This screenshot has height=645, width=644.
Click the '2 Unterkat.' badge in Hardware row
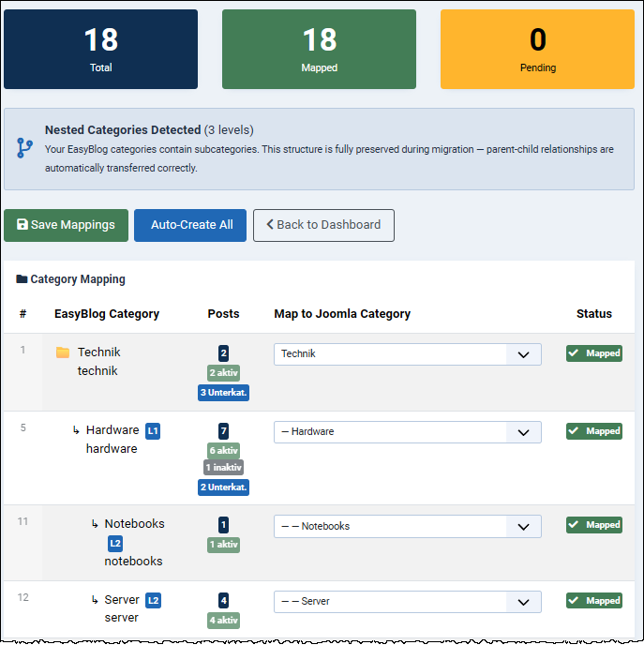pos(223,487)
